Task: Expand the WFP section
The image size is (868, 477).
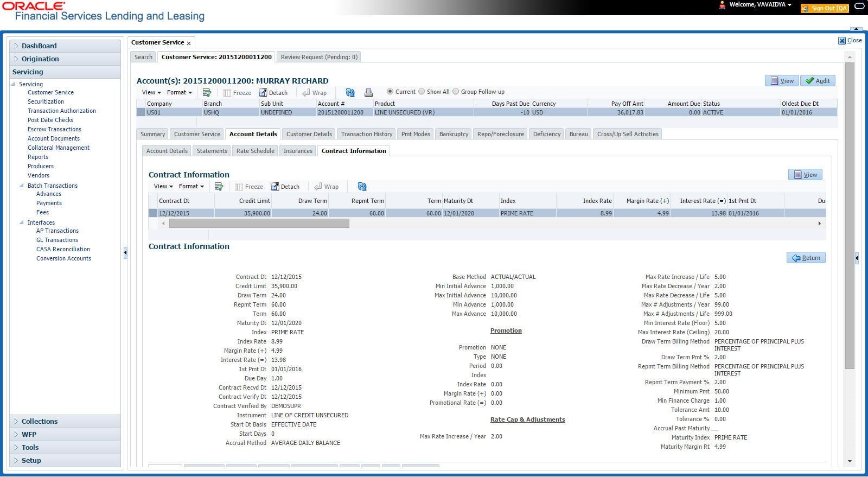Action: click(65, 435)
